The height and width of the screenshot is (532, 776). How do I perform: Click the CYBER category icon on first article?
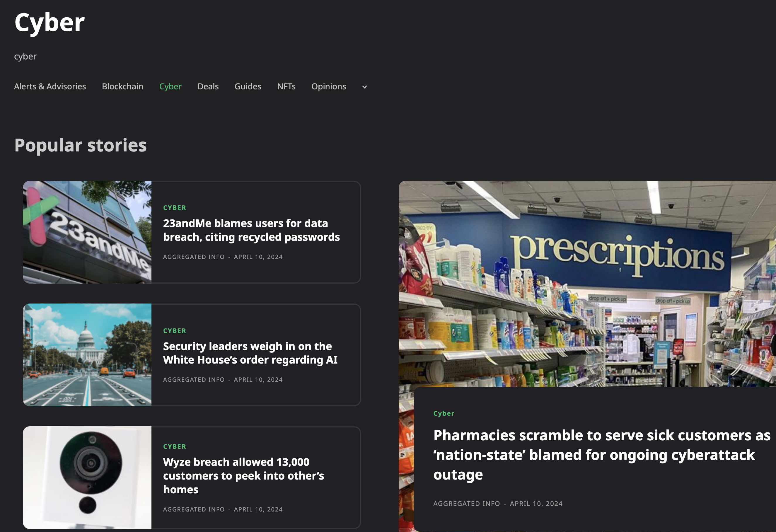point(175,207)
